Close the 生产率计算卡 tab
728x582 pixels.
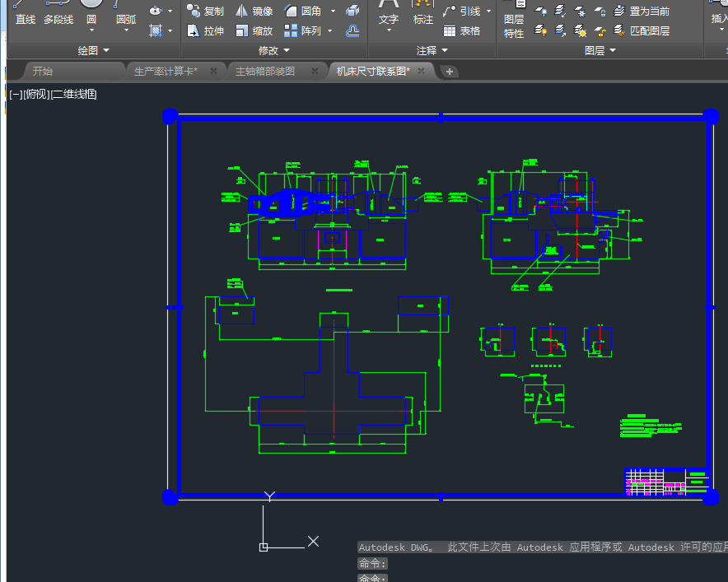(213, 71)
